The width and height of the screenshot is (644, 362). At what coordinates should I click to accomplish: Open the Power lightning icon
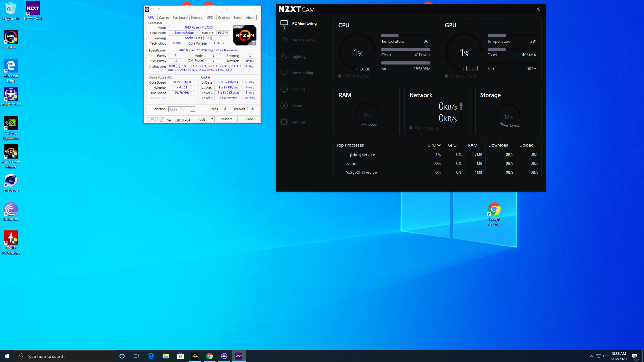284,106
